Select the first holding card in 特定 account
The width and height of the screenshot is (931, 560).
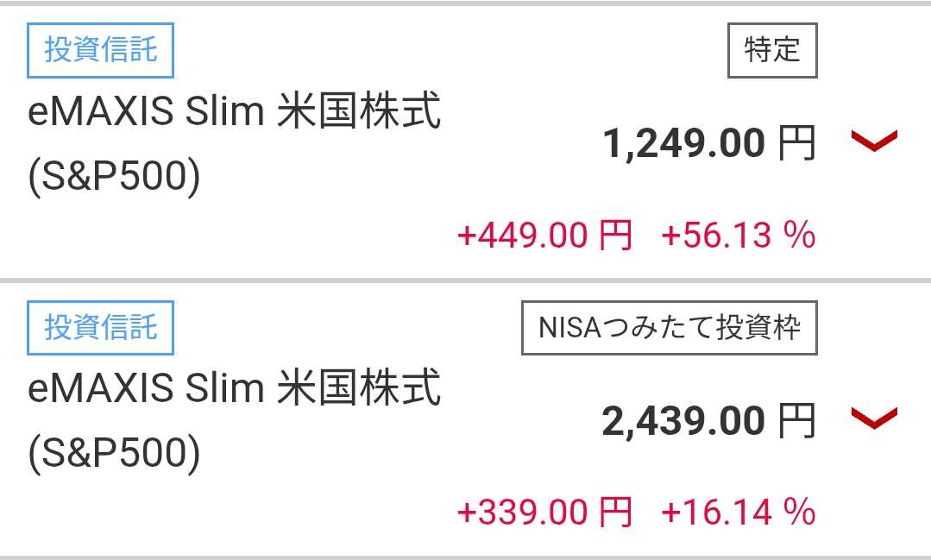345,207
